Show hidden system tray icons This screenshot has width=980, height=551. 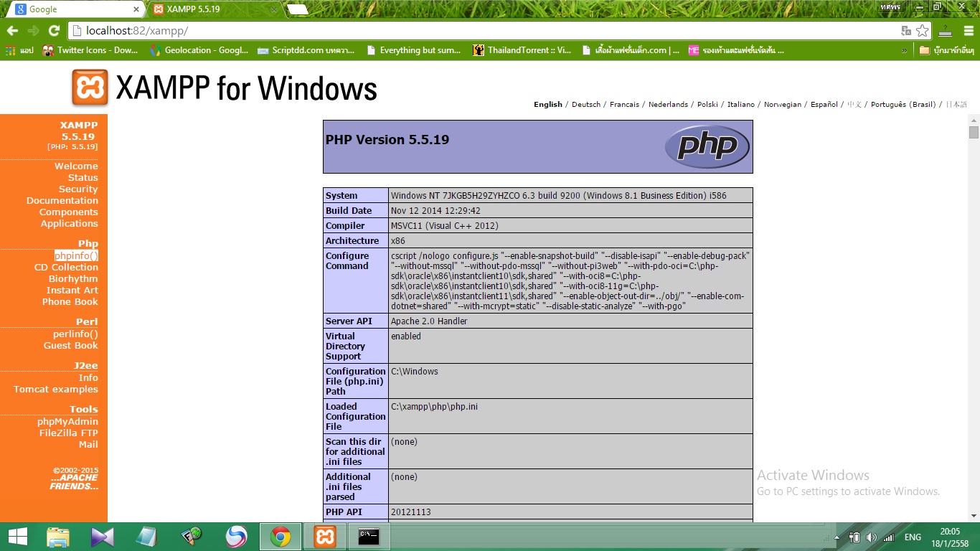[837, 537]
